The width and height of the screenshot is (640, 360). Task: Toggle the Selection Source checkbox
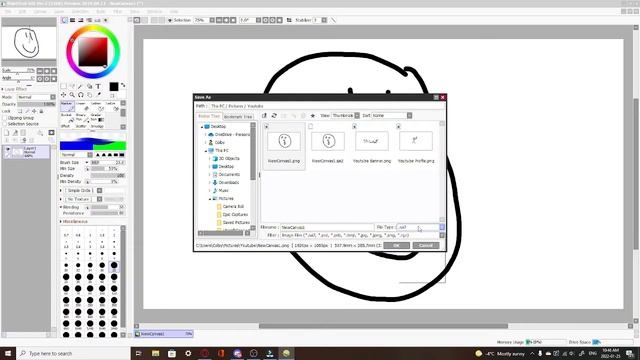point(4,124)
